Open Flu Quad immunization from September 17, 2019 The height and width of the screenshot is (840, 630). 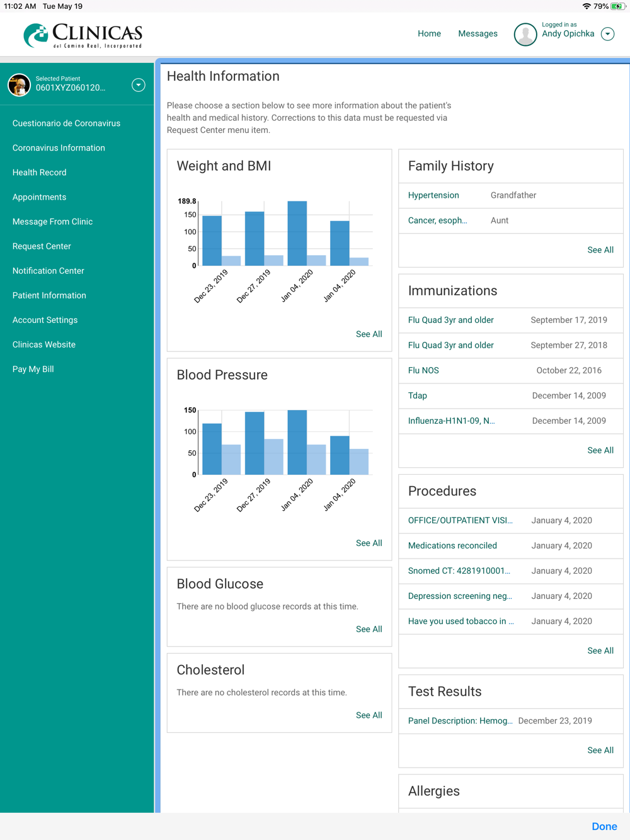coord(450,320)
